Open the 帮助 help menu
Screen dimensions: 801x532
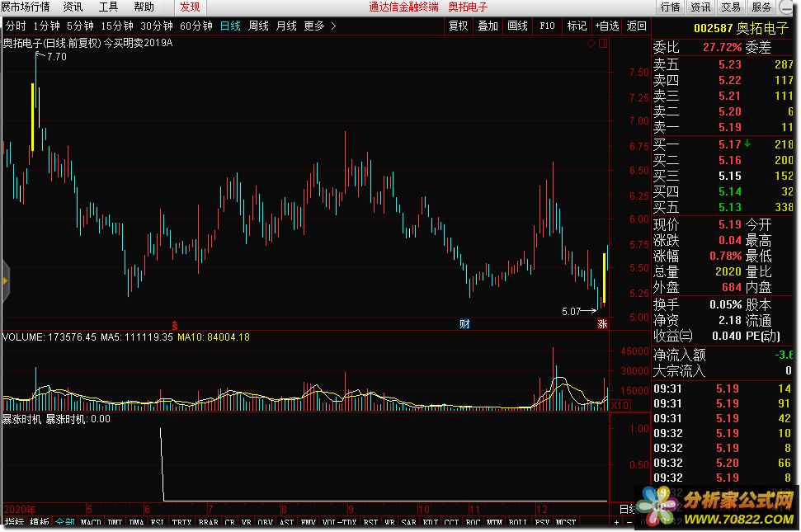(144, 7)
